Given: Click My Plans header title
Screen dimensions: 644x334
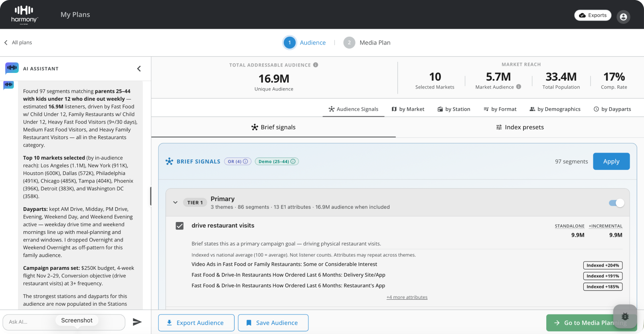Looking at the screenshot, I should tap(75, 15).
